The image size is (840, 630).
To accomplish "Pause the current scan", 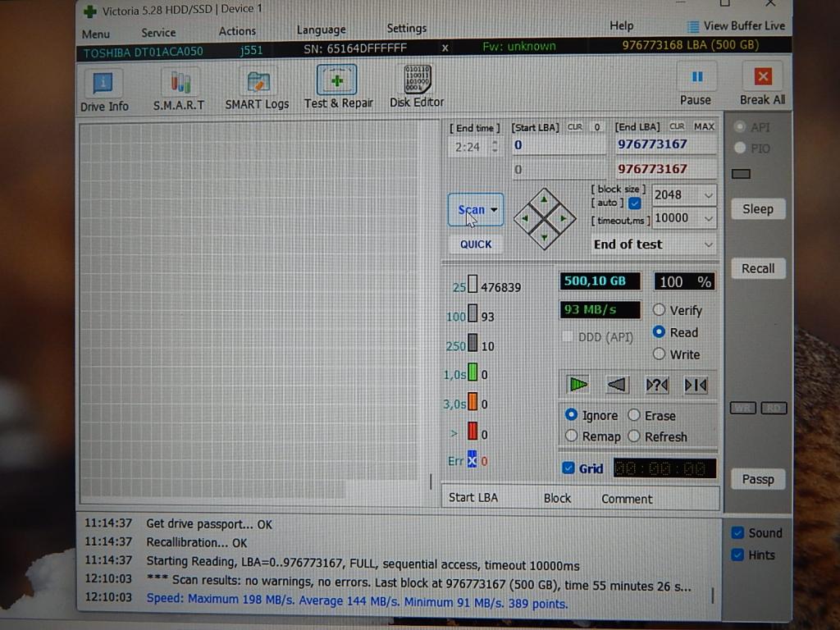I will pyautogui.click(x=696, y=85).
